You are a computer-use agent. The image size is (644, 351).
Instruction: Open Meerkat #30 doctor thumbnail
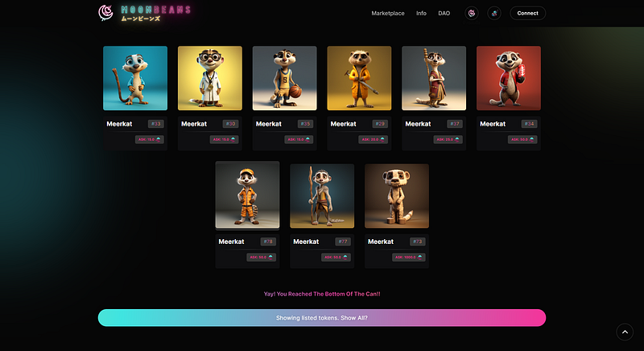210,78
